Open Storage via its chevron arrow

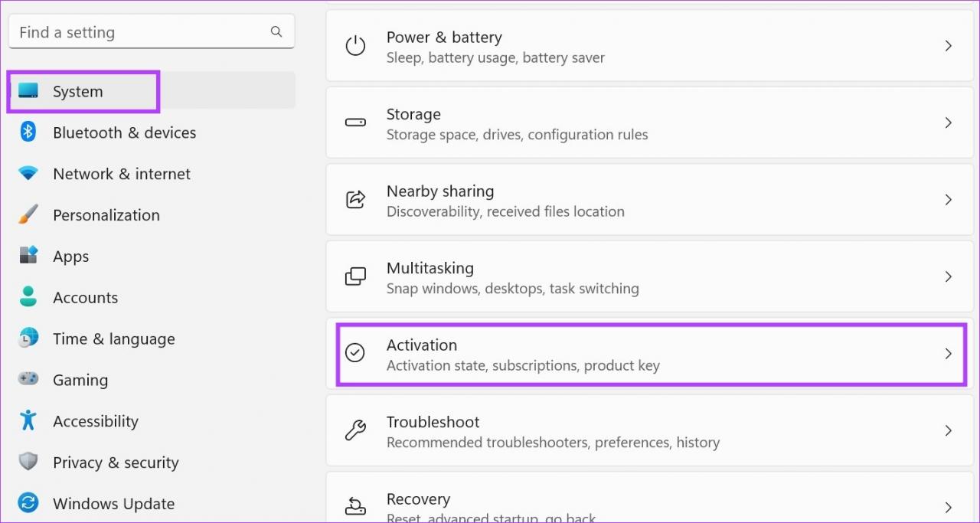point(948,123)
